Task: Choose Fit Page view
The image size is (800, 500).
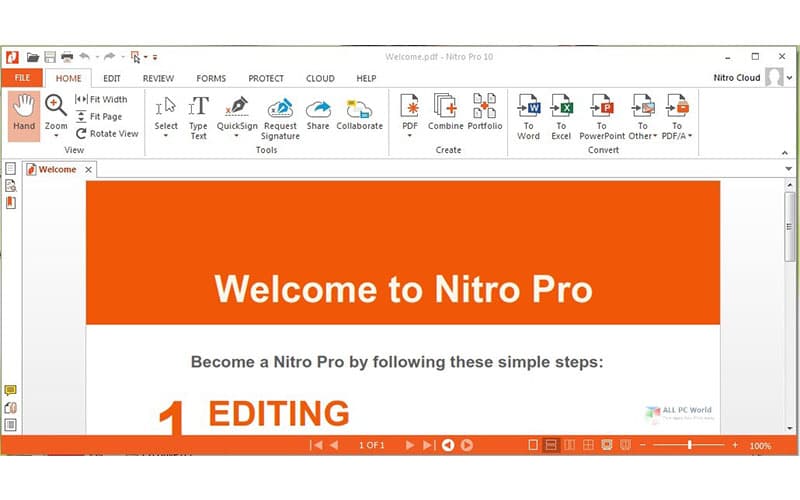Action: tap(99, 116)
